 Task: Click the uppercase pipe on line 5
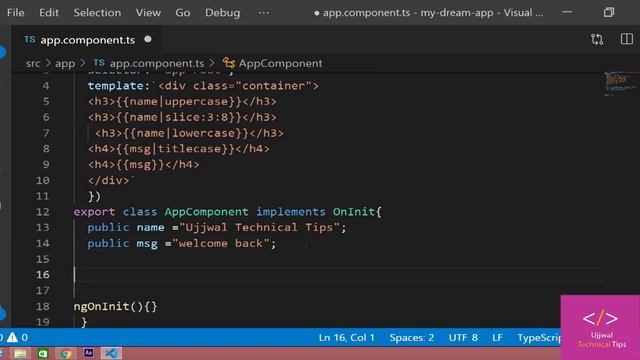click(197, 102)
